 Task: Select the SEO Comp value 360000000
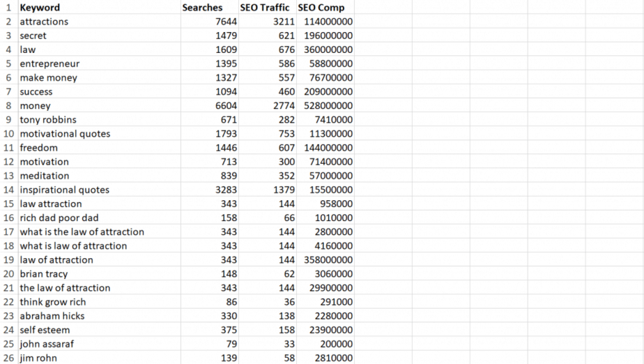pyautogui.click(x=325, y=50)
